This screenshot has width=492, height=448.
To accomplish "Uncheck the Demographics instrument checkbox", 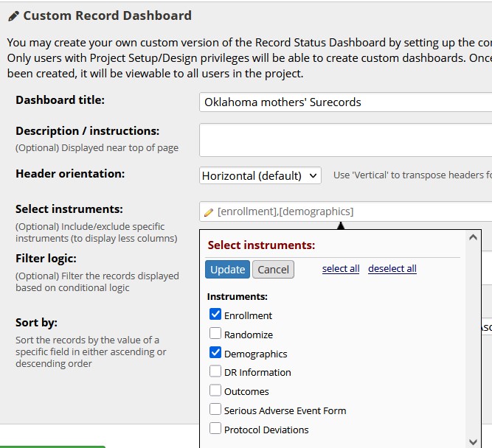I will (x=215, y=353).
